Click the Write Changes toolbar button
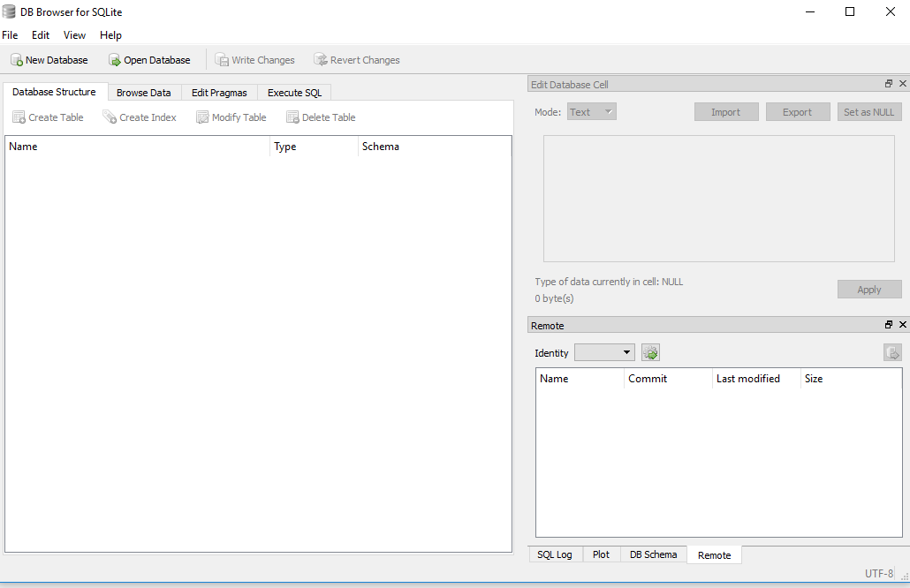The image size is (910, 588). [x=254, y=60]
